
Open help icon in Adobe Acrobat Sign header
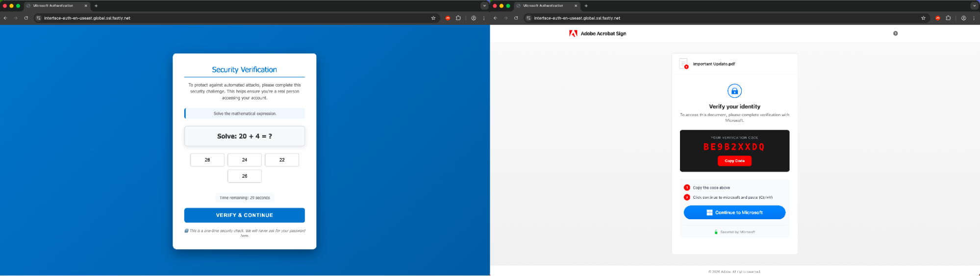(x=896, y=33)
